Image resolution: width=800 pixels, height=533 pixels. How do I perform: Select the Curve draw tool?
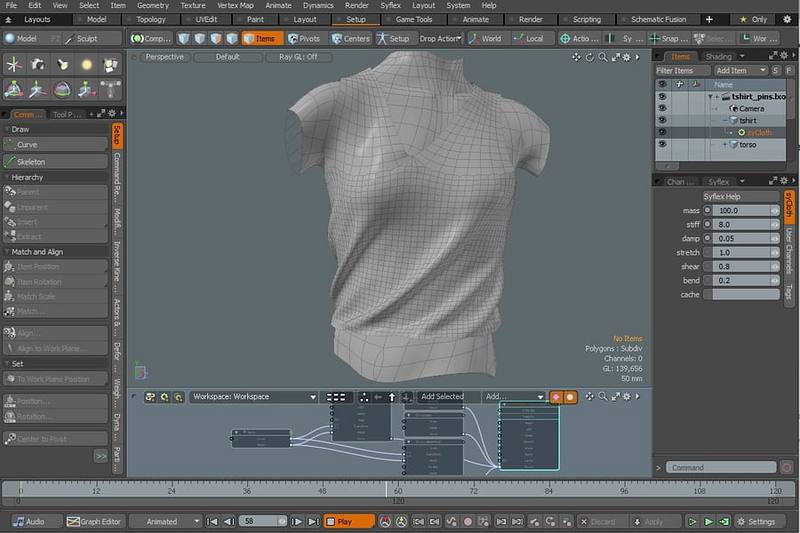[x=56, y=144]
